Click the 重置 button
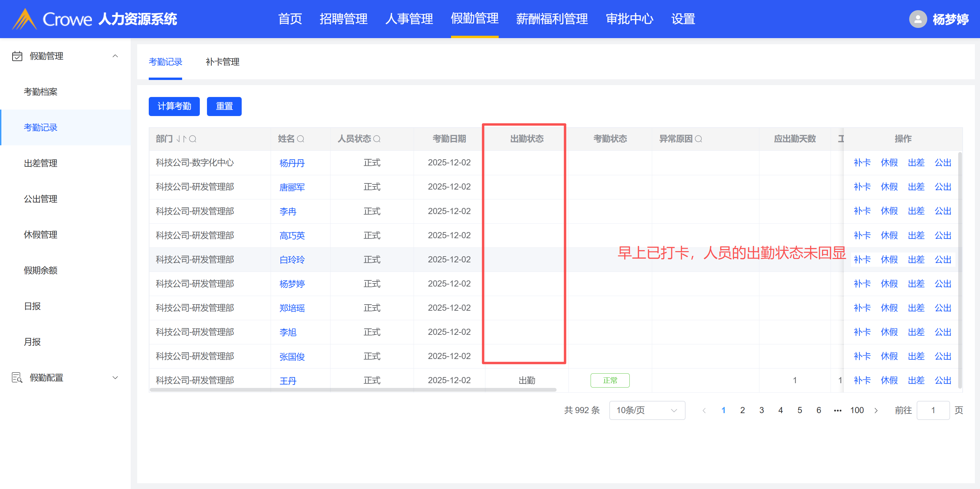Image resolution: width=980 pixels, height=489 pixels. 224,106
